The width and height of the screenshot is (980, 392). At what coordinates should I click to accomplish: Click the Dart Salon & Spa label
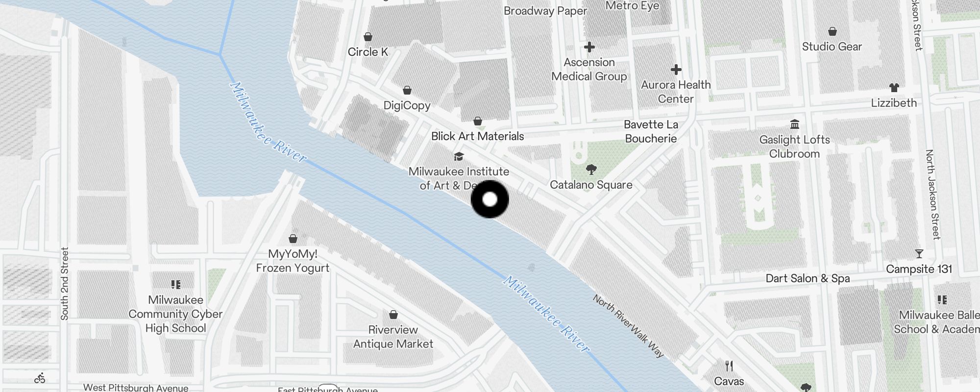[x=808, y=278]
